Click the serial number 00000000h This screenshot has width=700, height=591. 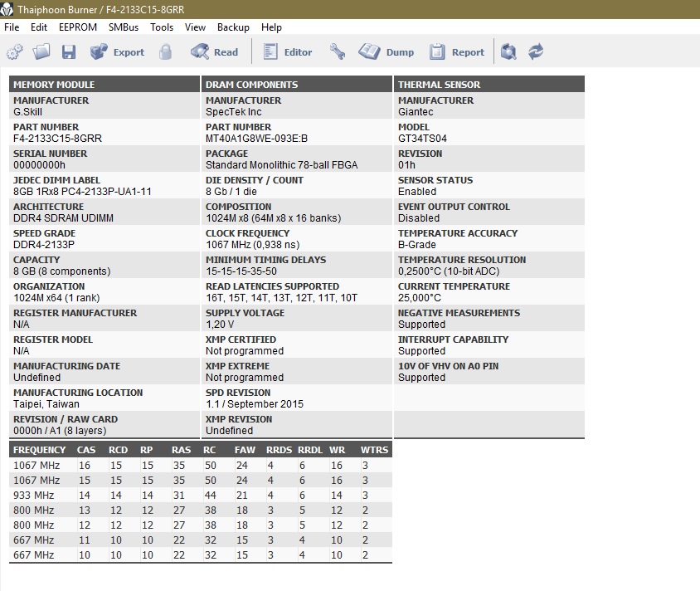[x=39, y=165]
